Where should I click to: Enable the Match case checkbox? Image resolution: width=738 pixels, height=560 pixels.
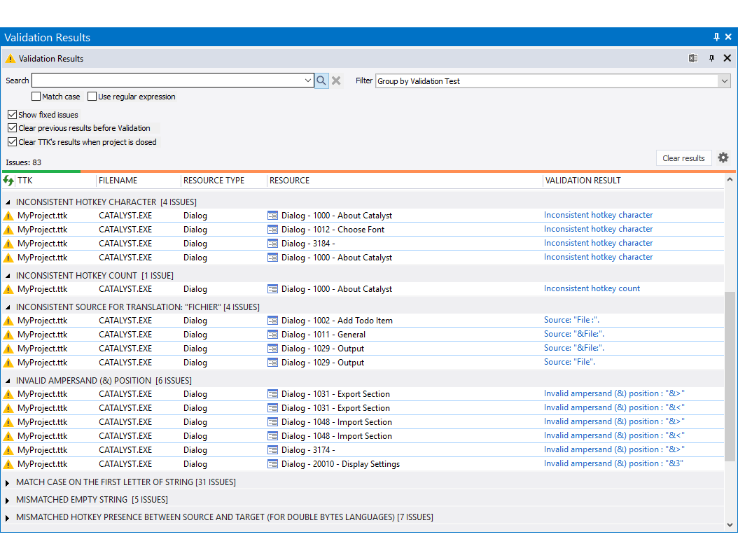tap(36, 97)
